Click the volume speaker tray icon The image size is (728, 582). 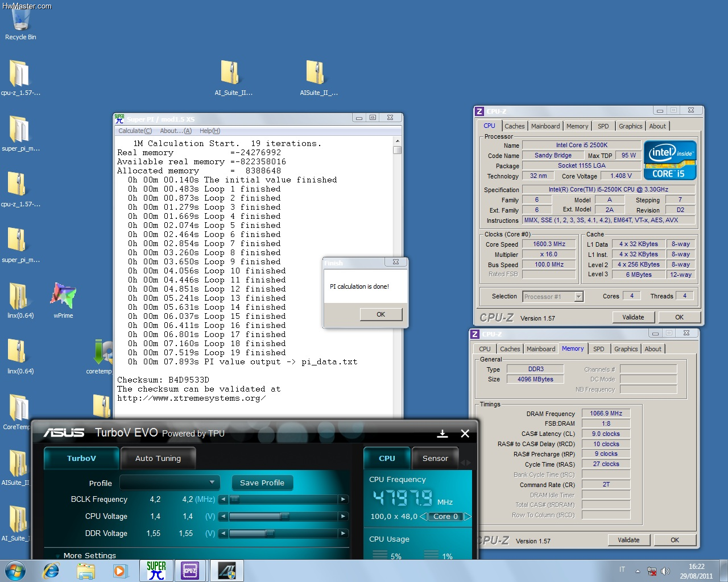[x=665, y=571]
